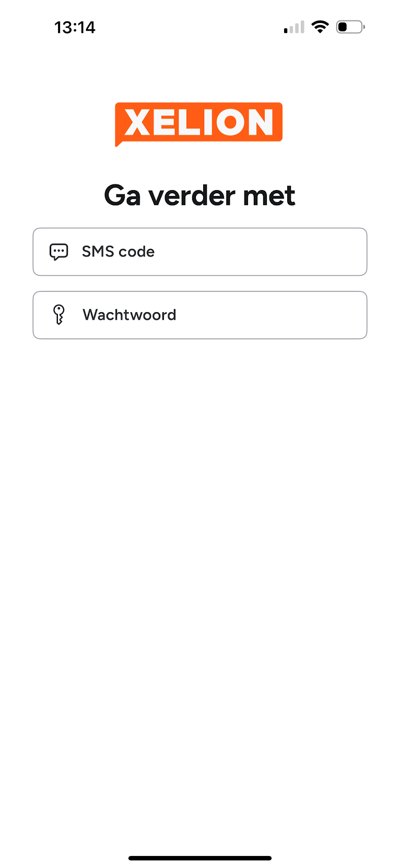This screenshot has width=400, height=868.
Task: Click the word "met" in the heading
Action: click(269, 196)
